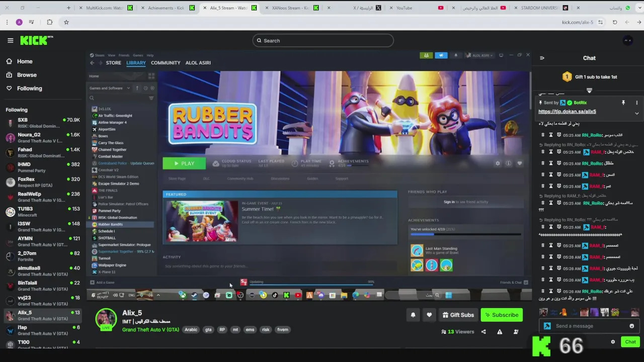Image resolution: width=644 pixels, height=362 pixels.
Task: Toggle Steam sort-by arrow button
Action: tap(137, 88)
